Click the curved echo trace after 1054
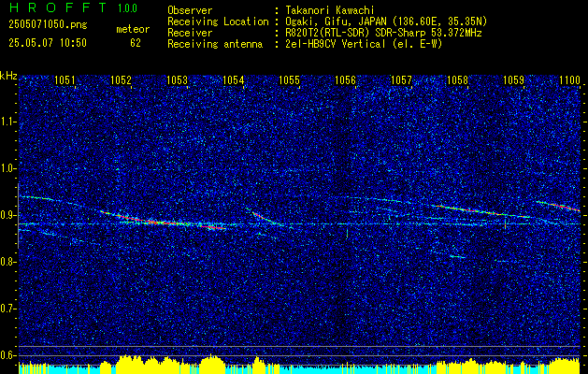The width and height of the screenshot is (588, 374). (x=265, y=219)
